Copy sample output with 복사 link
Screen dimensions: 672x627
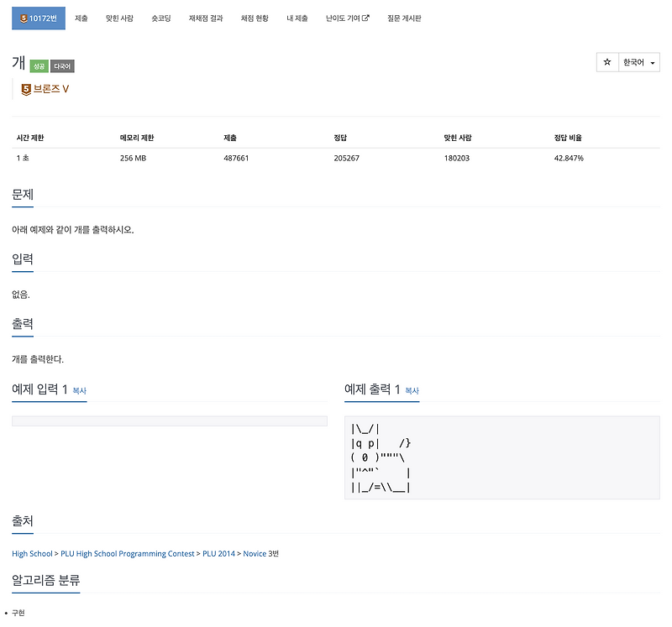pyautogui.click(x=412, y=390)
